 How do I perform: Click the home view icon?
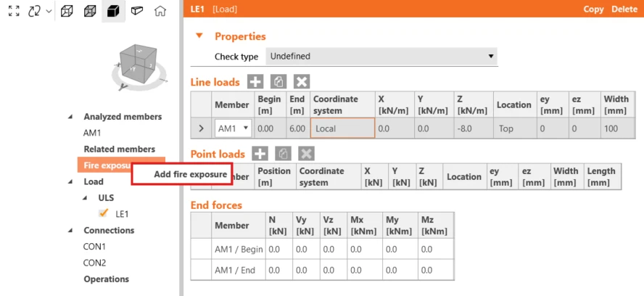click(160, 11)
